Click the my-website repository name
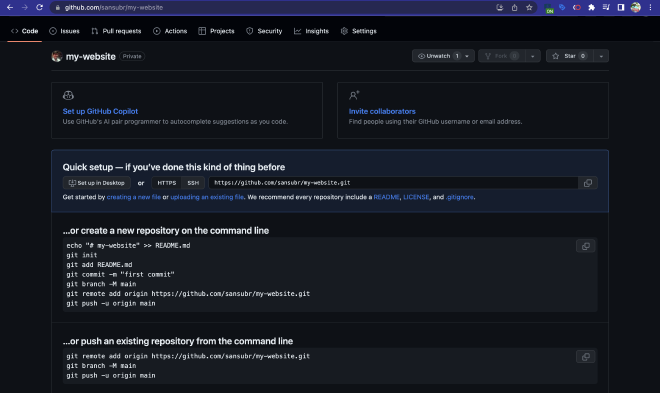Viewport: 660px width, 393px height. 90,56
